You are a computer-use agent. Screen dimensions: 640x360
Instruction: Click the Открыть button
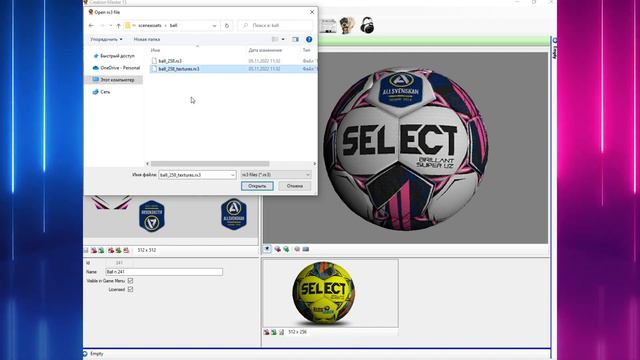257,186
